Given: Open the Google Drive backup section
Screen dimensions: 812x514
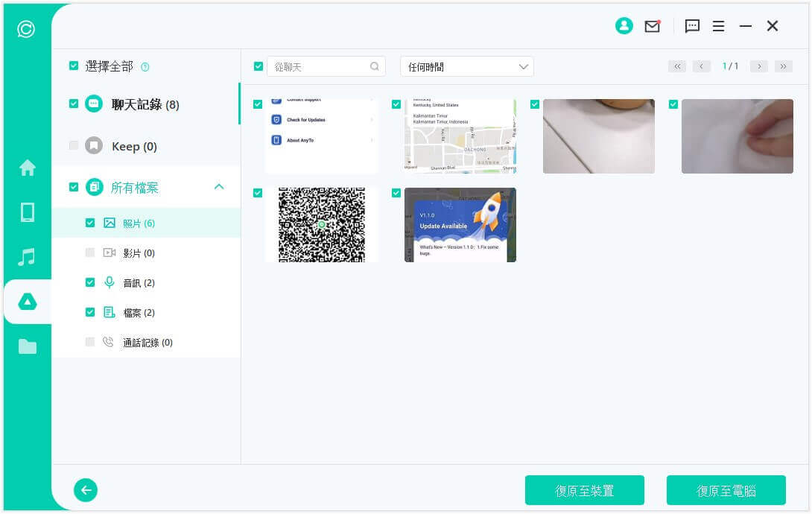Looking at the screenshot, I should pos(28,301).
